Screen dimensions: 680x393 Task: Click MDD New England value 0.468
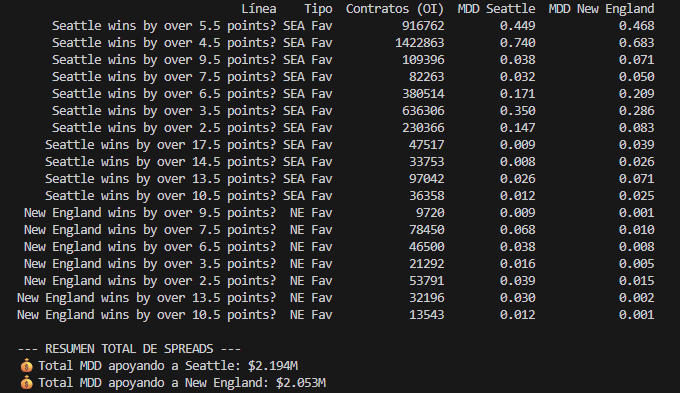coord(636,26)
